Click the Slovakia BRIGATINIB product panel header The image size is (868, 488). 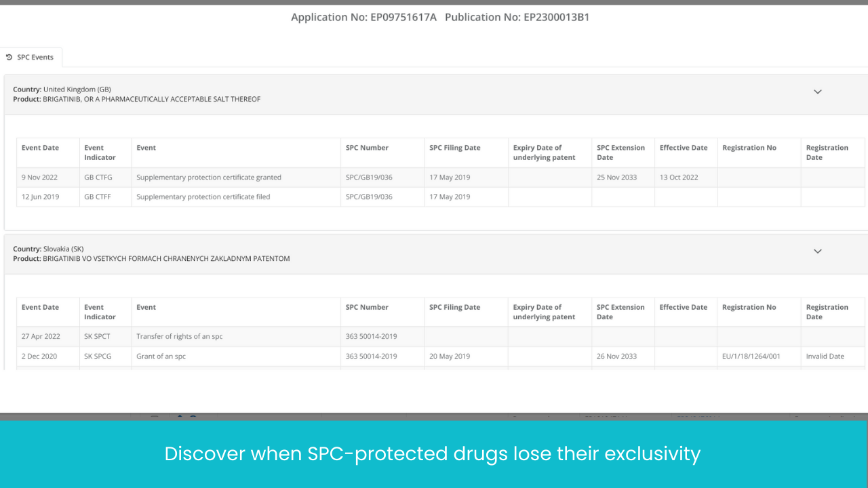pyautogui.click(x=407, y=254)
